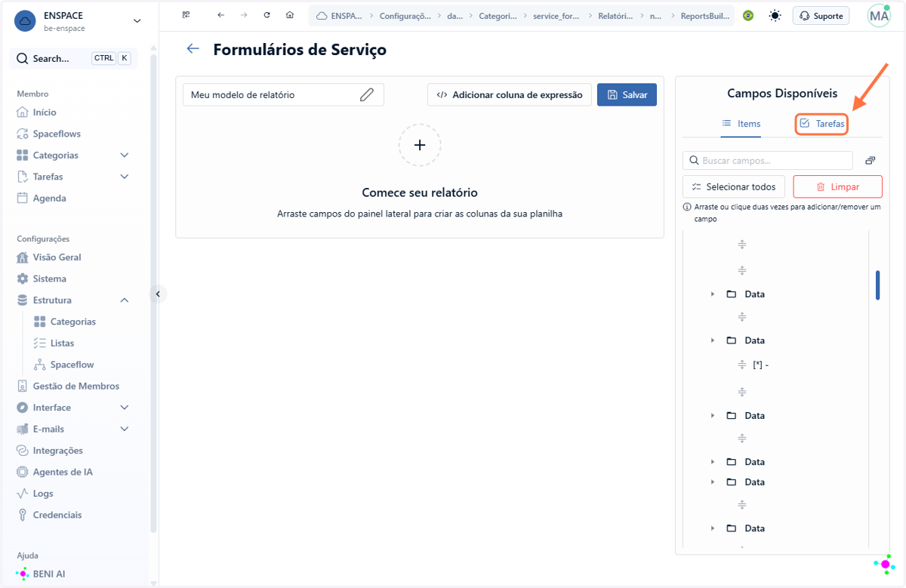Open Spaceflows in the sidebar

(57, 134)
